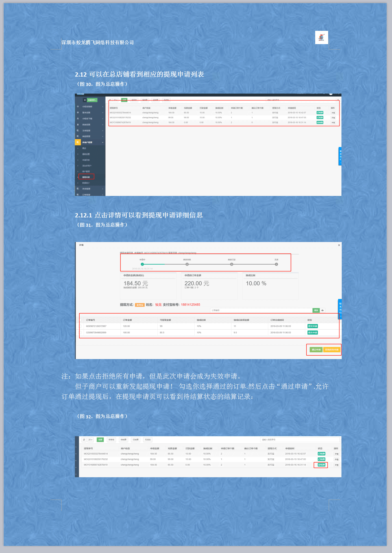This screenshot has height=553, width=392.
Task: Click the orange 拒绝所有申请 button
Action: pos(332,350)
